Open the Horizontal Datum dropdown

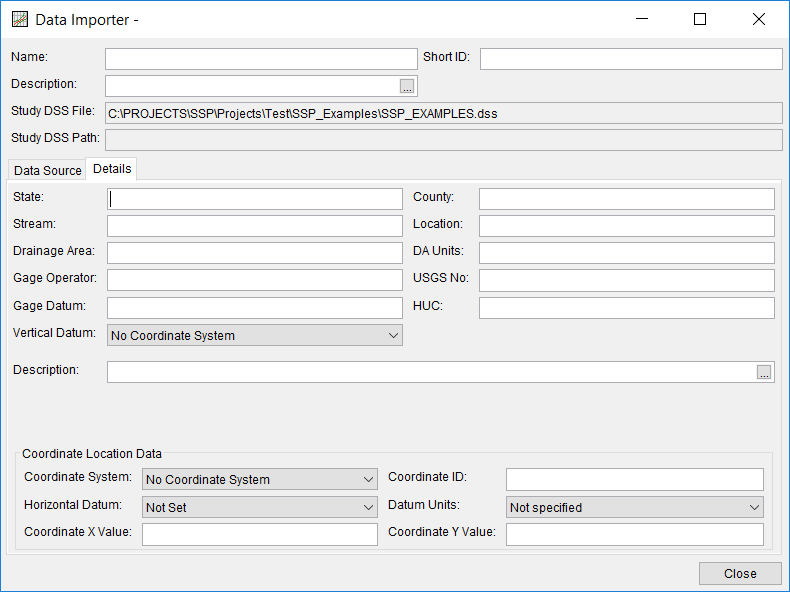point(260,507)
